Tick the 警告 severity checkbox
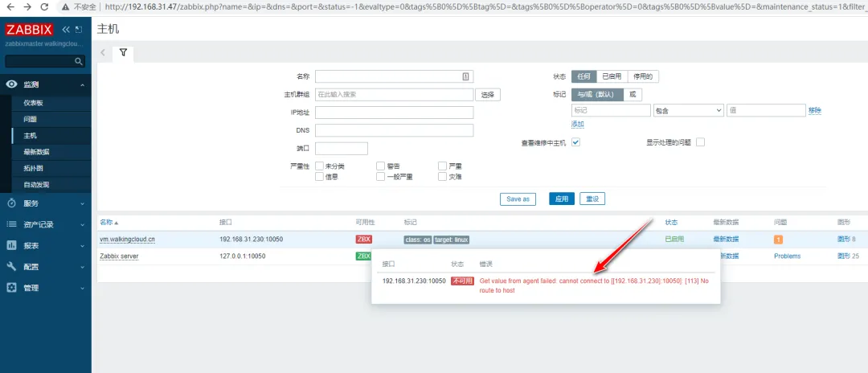This screenshot has height=373, width=868. click(381, 166)
